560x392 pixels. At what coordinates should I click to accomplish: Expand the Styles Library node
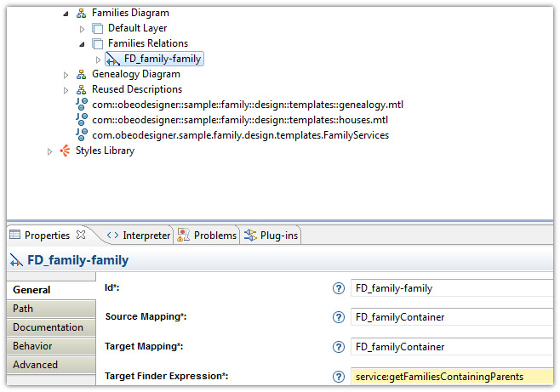pos(50,151)
